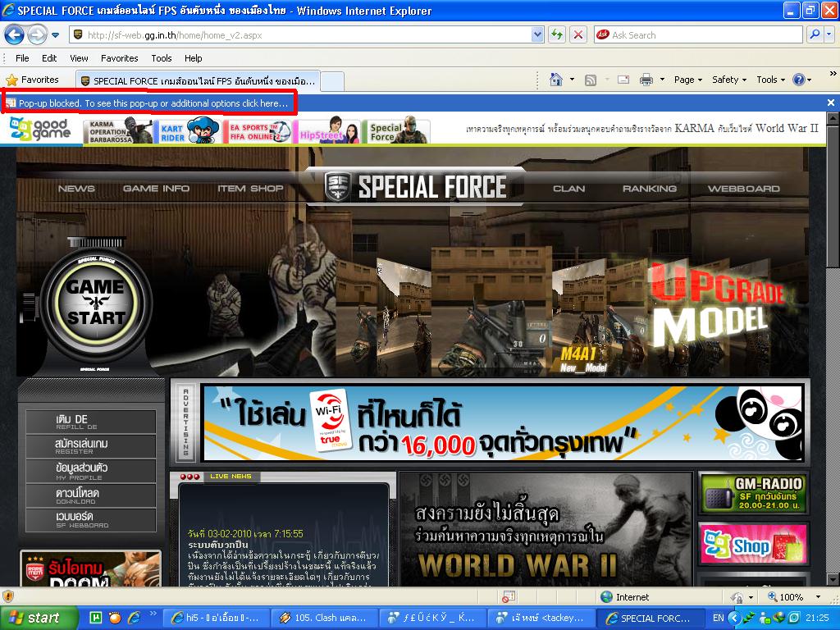This screenshot has height=630, width=840.
Task: Select the SPECIAL FORCE browser tab
Action: [198, 81]
